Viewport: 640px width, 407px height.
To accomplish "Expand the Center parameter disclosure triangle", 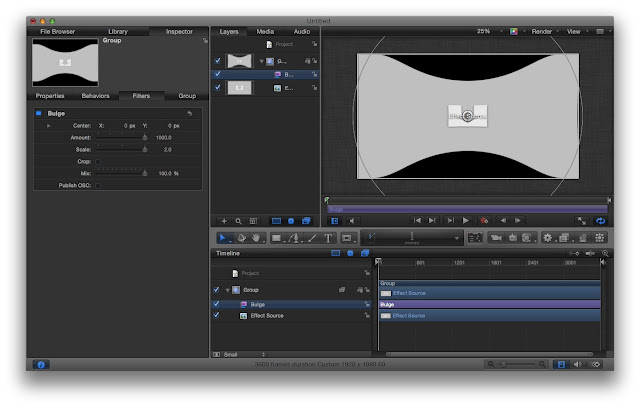I will [x=49, y=126].
